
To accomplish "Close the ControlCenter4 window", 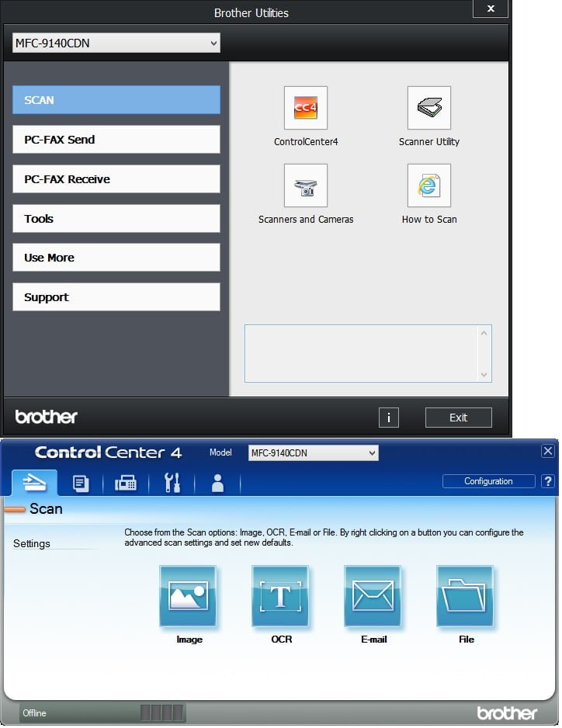I will [547, 451].
